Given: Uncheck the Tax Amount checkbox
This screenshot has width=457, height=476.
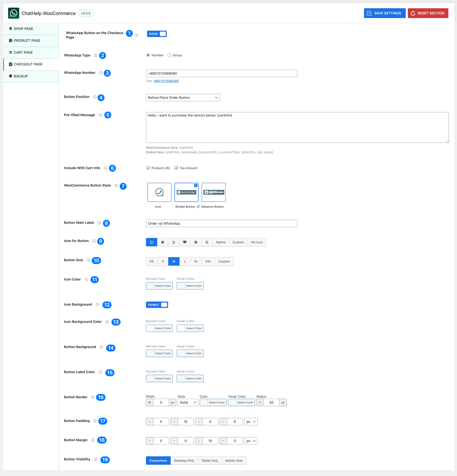Looking at the screenshot, I should pos(176,168).
